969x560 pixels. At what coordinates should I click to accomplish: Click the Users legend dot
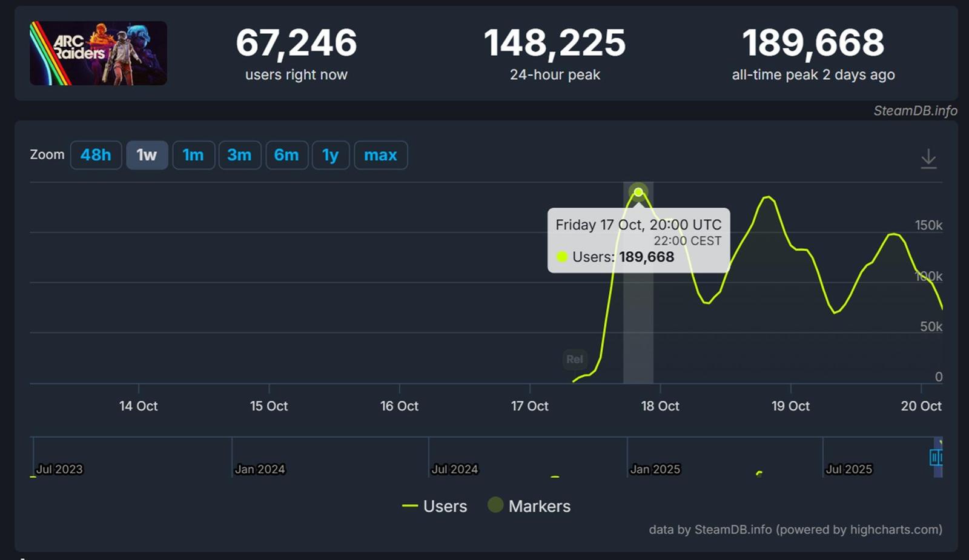(x=409, y=506)
